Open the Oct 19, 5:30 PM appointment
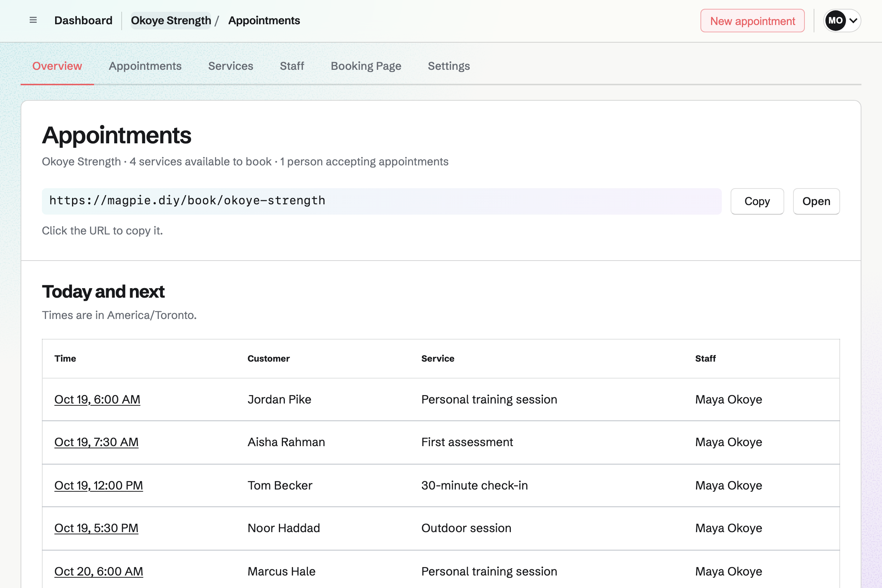 pyautogui.click(x=96, y=528)
